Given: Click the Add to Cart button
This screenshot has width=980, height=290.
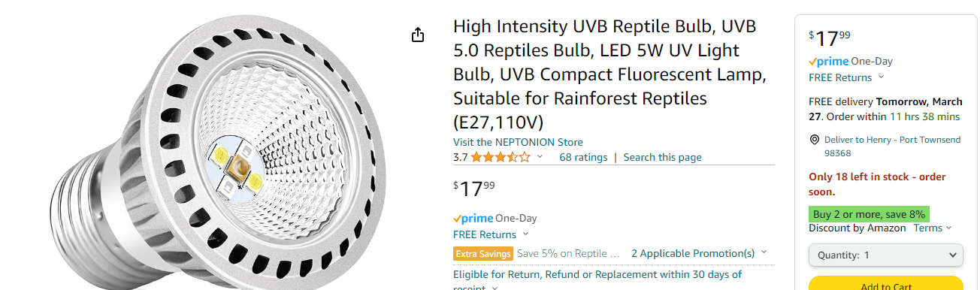Looking at the screenshot, I should (x=886, y=285).
